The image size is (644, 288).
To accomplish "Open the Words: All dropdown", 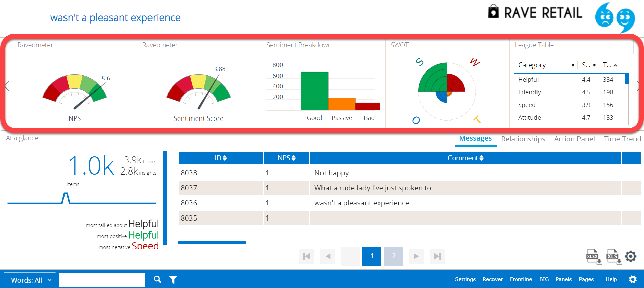I will click(30, 280).
